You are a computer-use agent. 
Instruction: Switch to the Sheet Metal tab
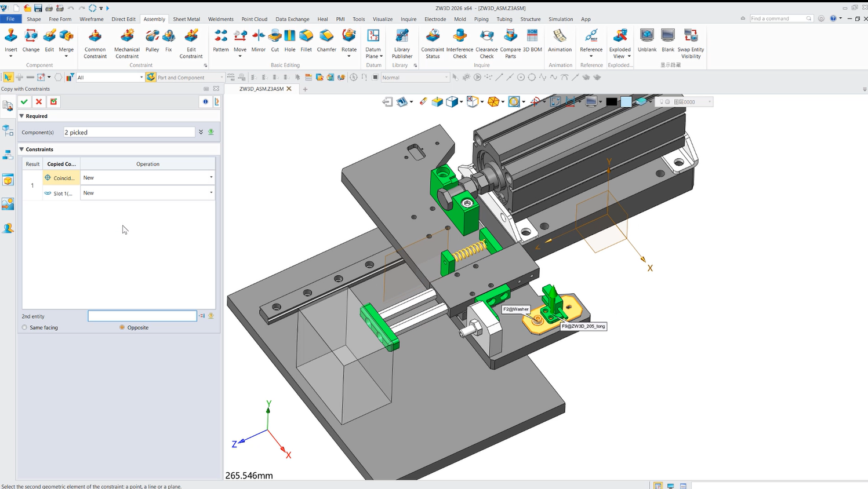(186, 19)
